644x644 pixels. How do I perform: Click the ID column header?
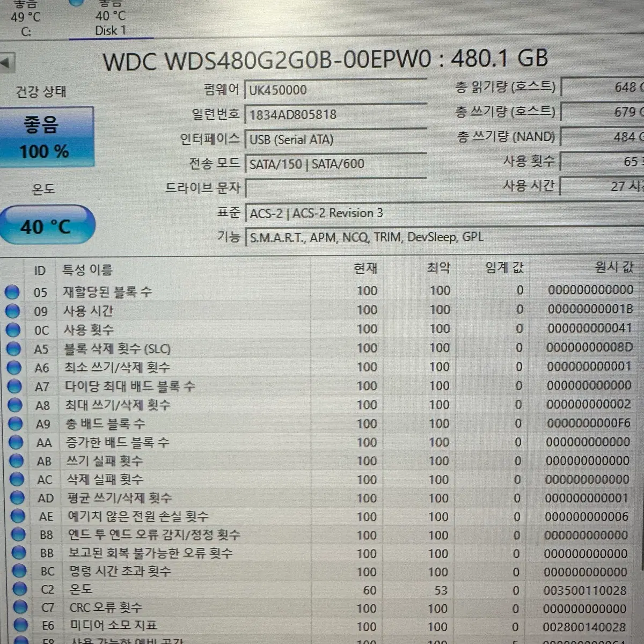pos(40,270)
